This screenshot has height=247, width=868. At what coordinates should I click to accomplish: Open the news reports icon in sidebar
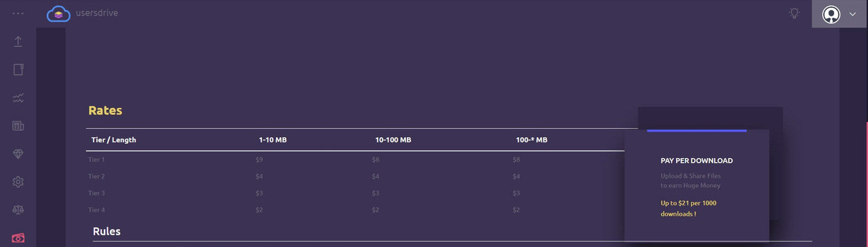[x=18, y=126]
